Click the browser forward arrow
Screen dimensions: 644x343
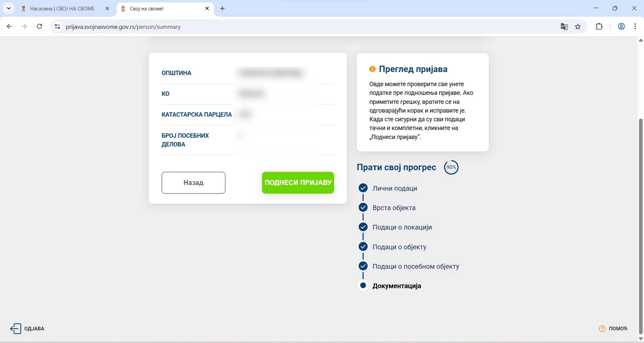(x=24, y=26)
